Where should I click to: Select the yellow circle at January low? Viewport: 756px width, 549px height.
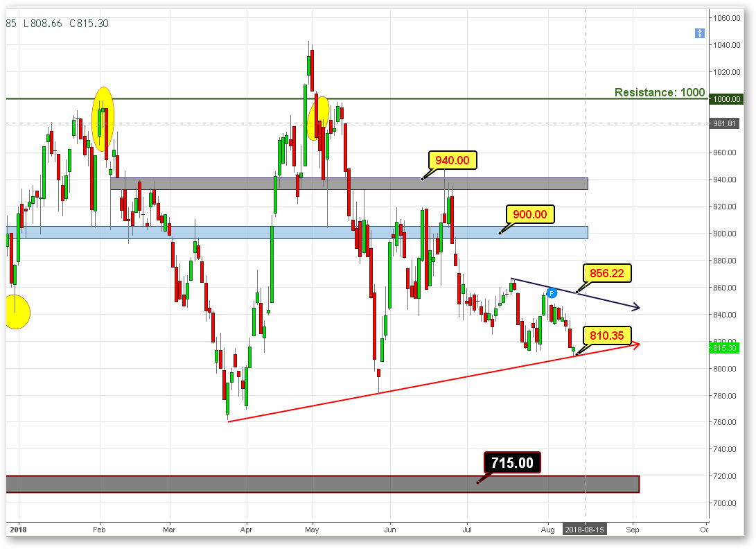pyautogui.click(x=18, y=312)
